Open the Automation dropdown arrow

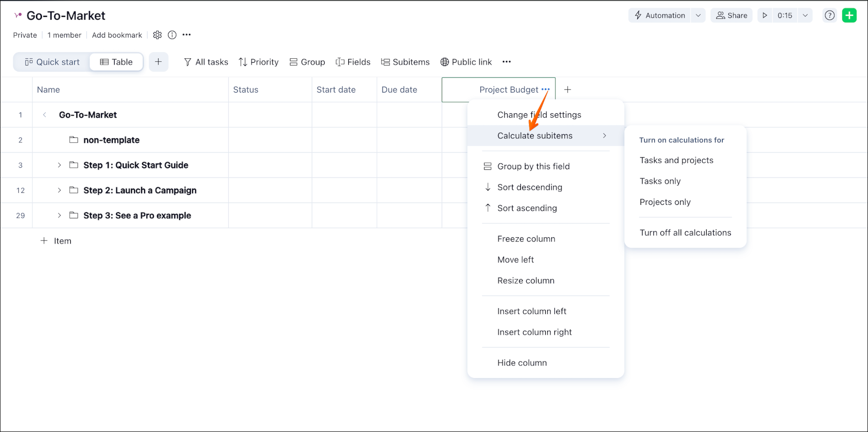698,15
